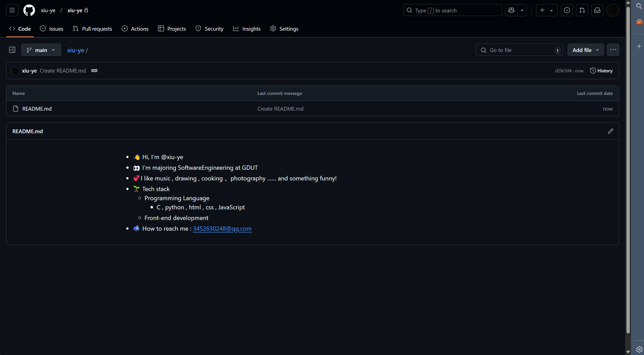Open the Add file dropdown
Screen dimensions: 644x355
(x=585, y=50)
